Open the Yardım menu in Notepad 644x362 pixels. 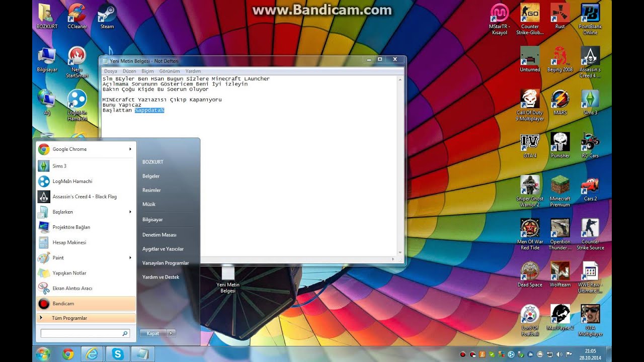[193, 71]
